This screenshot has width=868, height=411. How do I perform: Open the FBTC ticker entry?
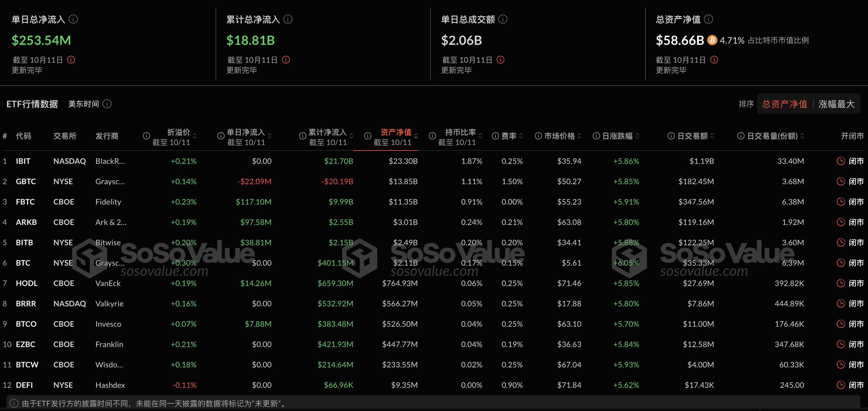(25, 202)
